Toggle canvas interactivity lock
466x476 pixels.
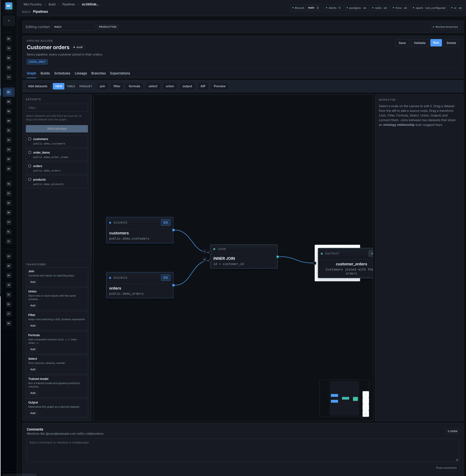[366, 414]
